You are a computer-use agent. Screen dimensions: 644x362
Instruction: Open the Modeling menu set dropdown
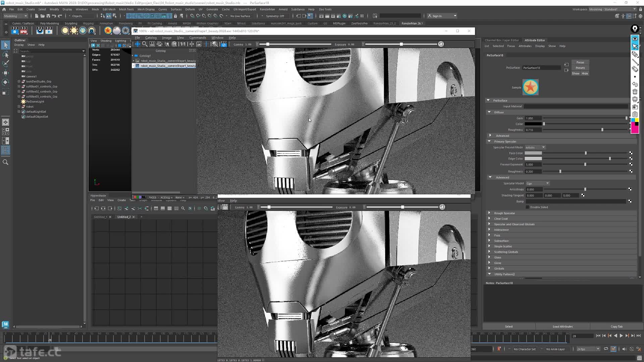pyautogui.click(x=15, y=16)
